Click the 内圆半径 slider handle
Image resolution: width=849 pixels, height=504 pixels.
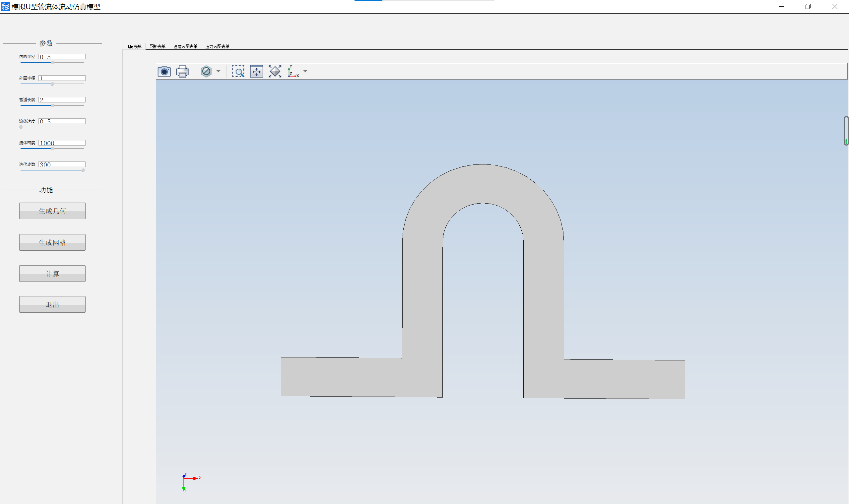point(53,62)
